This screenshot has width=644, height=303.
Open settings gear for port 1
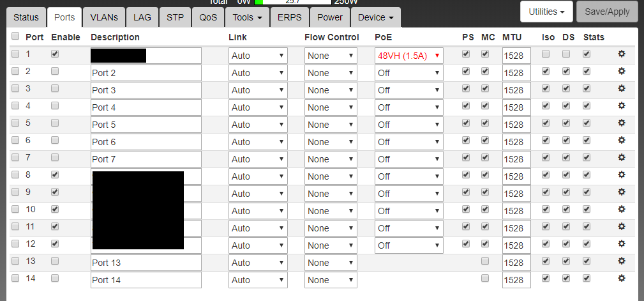pyautogui.click(x=622, y=54)
